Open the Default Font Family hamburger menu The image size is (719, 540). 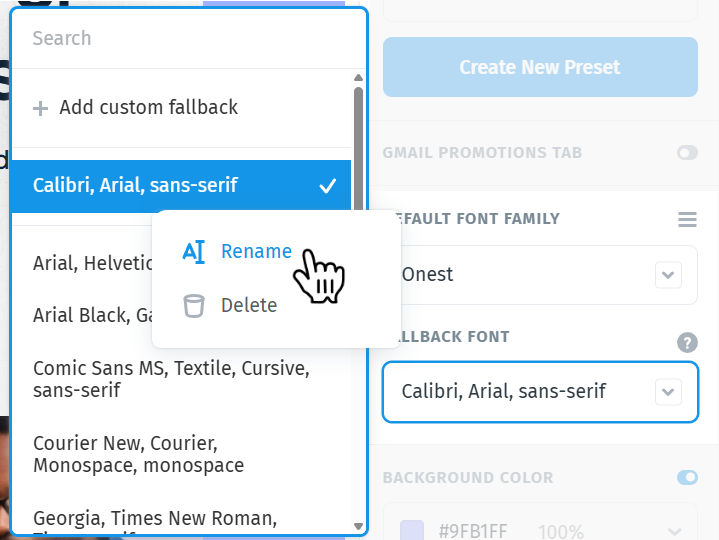point(687,219)
